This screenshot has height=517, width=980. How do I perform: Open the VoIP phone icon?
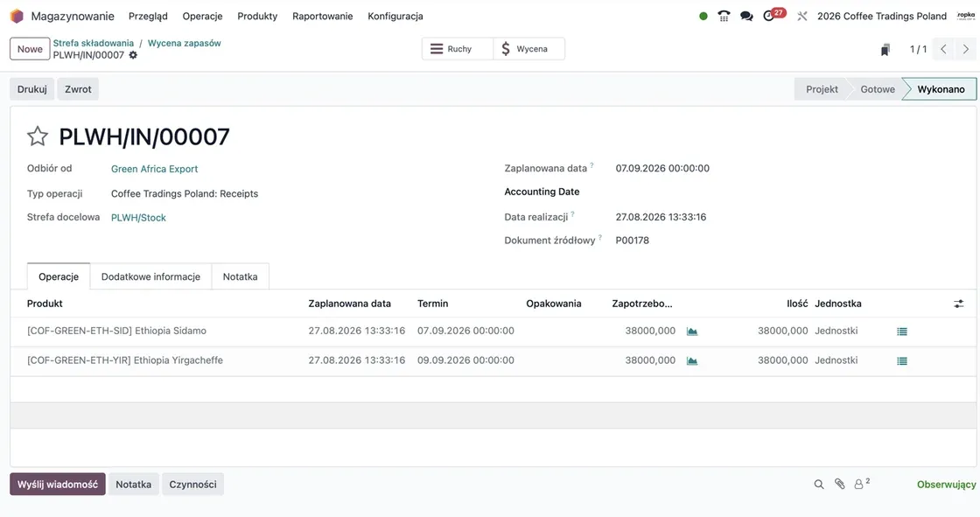(724, 17)
